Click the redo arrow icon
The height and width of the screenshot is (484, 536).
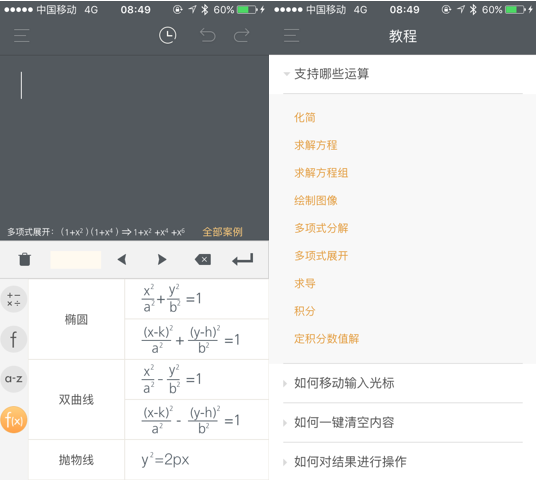(x=241, y=36)
